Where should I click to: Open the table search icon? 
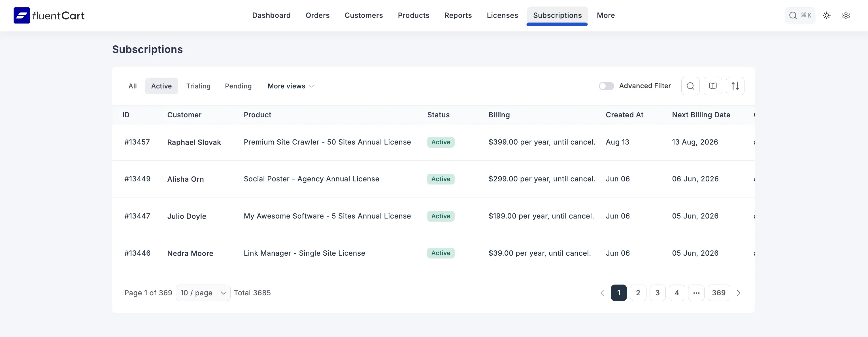point(690,86)
